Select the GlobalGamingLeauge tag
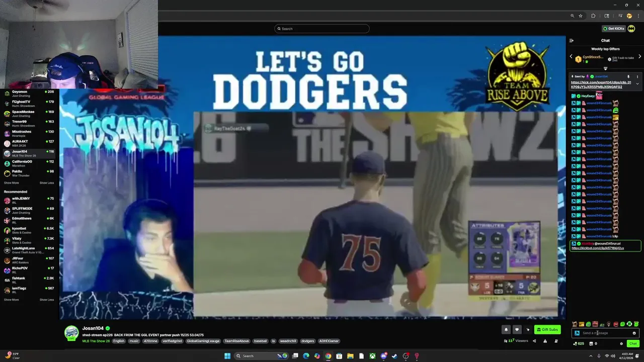644x362 pixels. point(203,341)
